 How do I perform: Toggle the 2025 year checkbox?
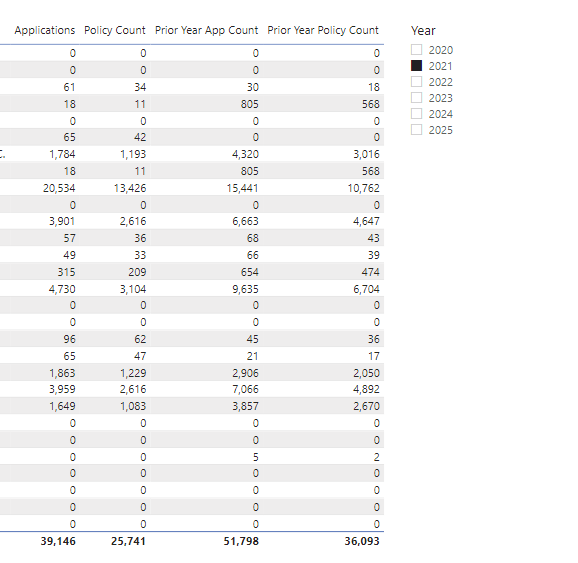416,130
